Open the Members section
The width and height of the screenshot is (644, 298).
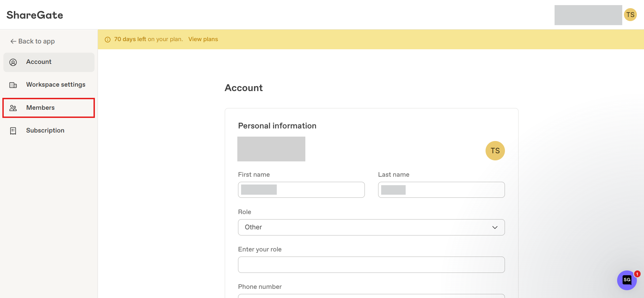(x=40, y=108)
